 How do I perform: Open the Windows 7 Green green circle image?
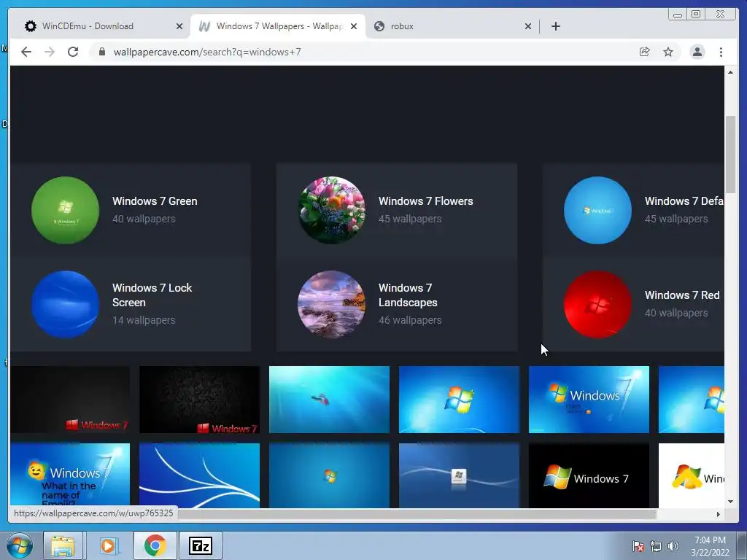[65, 211]
